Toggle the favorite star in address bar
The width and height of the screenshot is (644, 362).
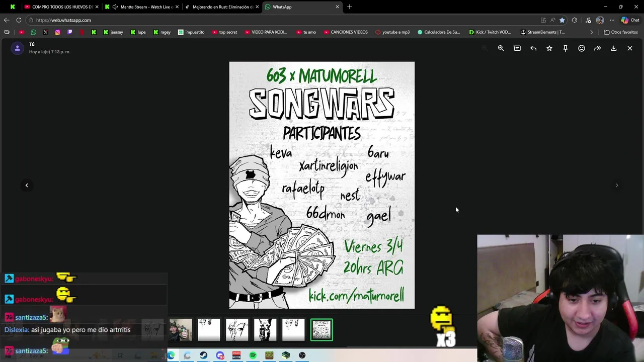tap(562, 20)
